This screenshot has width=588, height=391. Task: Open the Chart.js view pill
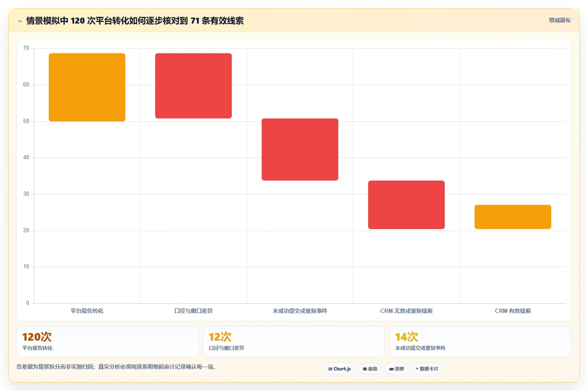point(340,369)
